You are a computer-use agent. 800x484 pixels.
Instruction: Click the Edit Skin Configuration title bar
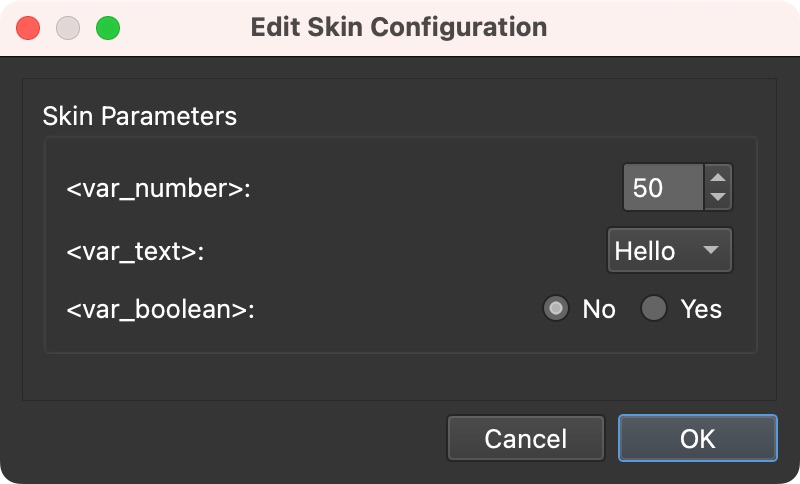tap(399, 27)
